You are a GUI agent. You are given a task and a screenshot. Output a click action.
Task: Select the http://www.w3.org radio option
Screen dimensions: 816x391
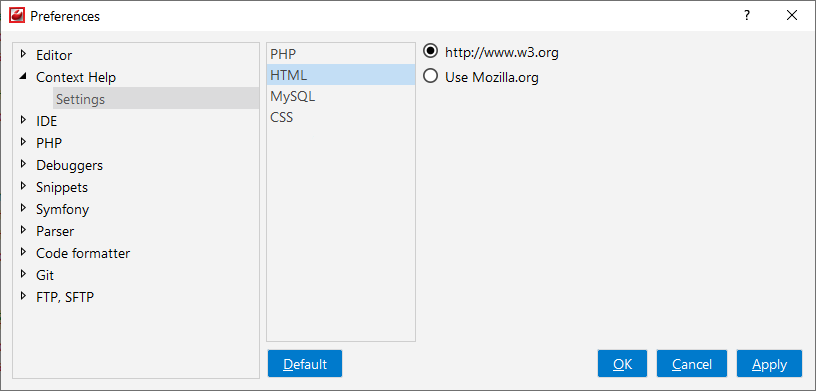[x=431, y=51]
